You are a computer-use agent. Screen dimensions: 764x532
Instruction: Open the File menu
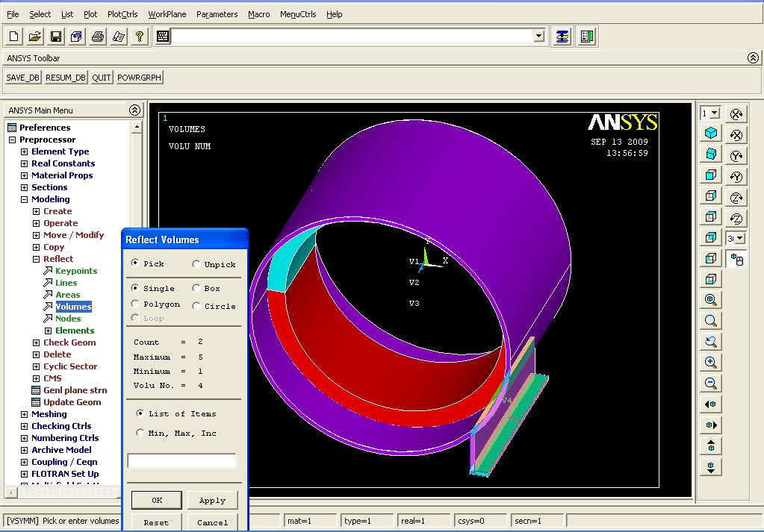13,14
